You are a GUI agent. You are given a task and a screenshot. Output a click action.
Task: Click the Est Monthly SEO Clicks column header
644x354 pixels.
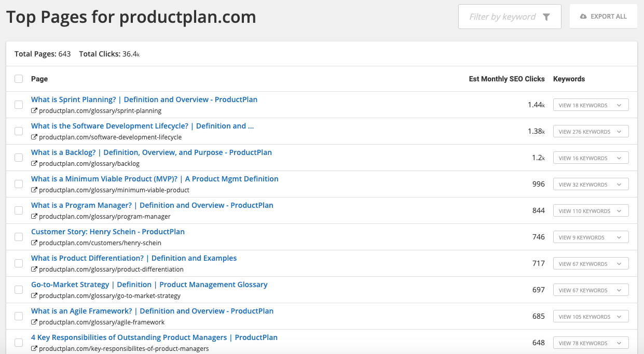pos(506,79)
